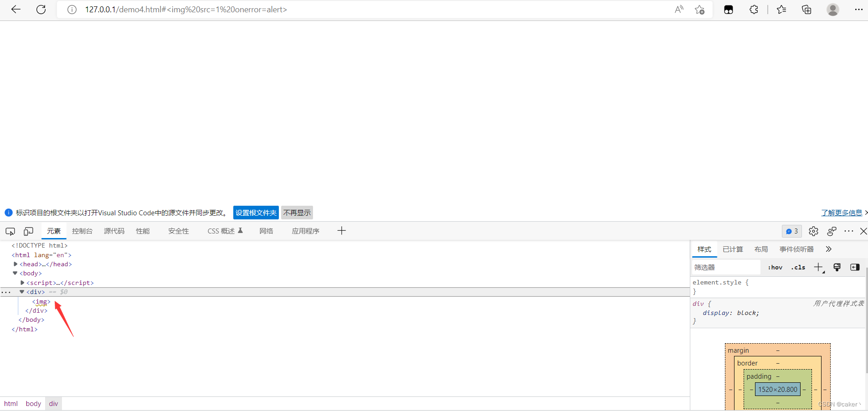Show more styles pane tabs chevron
The width and height of the screenshot is (868, 411).
tap(828, 249)
